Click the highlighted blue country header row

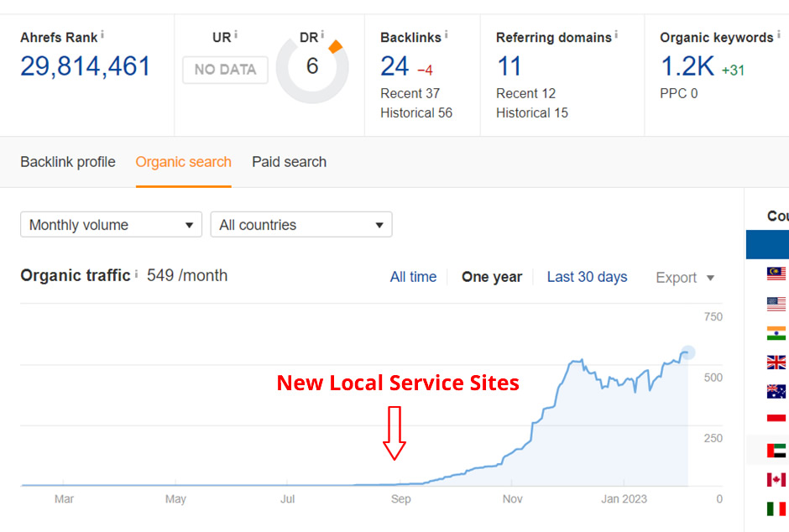[x=767, y=244]
